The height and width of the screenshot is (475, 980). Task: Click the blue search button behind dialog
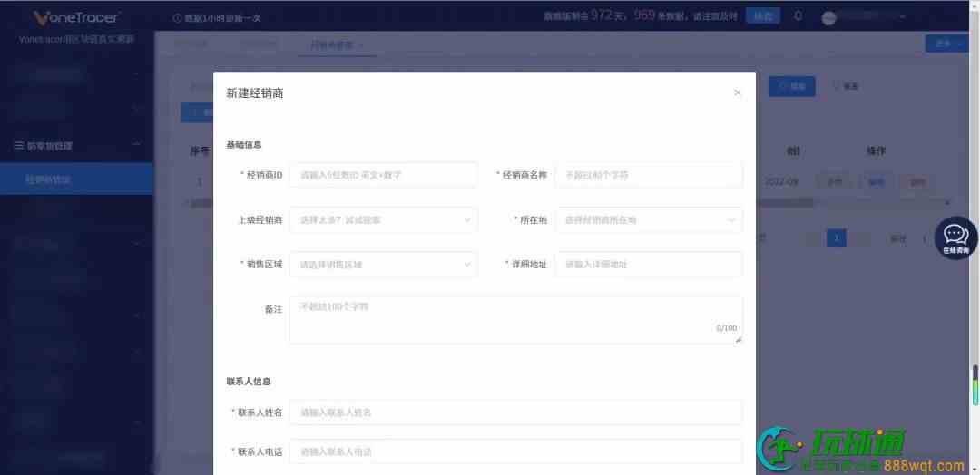(x=792, y=86)
